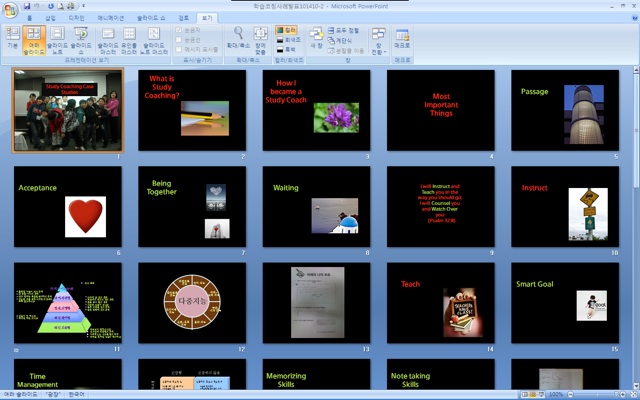This screenshot has width=640, height=400.
Task: Open the Zoom dialog (확대/축소)
Action: tap(238, 38)
